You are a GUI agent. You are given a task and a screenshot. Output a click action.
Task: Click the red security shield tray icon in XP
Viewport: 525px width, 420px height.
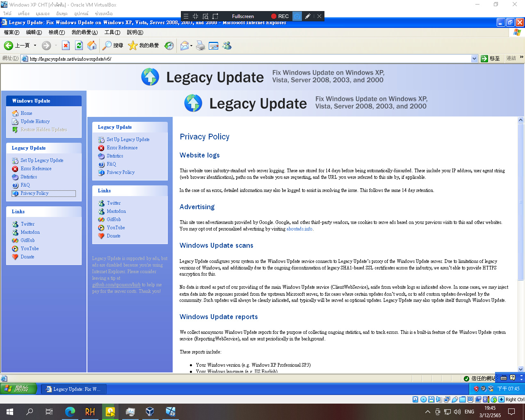point(476,388)
